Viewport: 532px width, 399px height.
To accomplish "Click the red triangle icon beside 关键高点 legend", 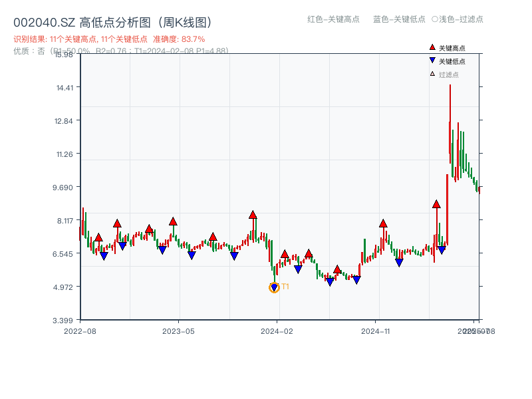I will coord(432,47).
